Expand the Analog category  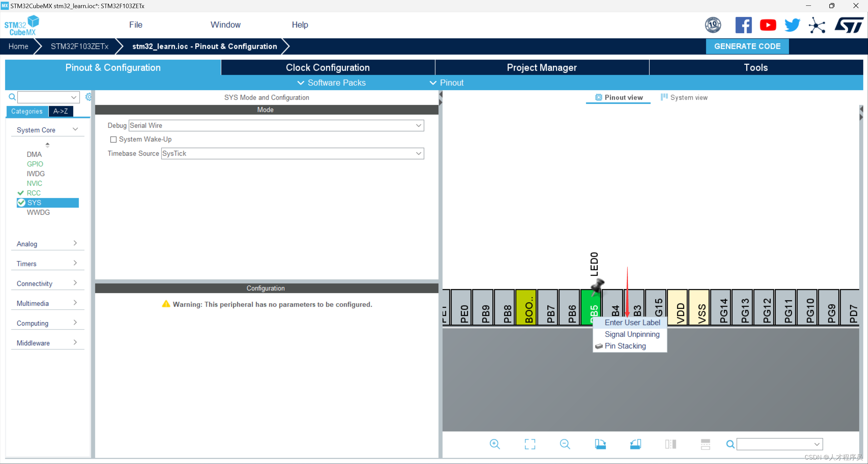point(47,244)
